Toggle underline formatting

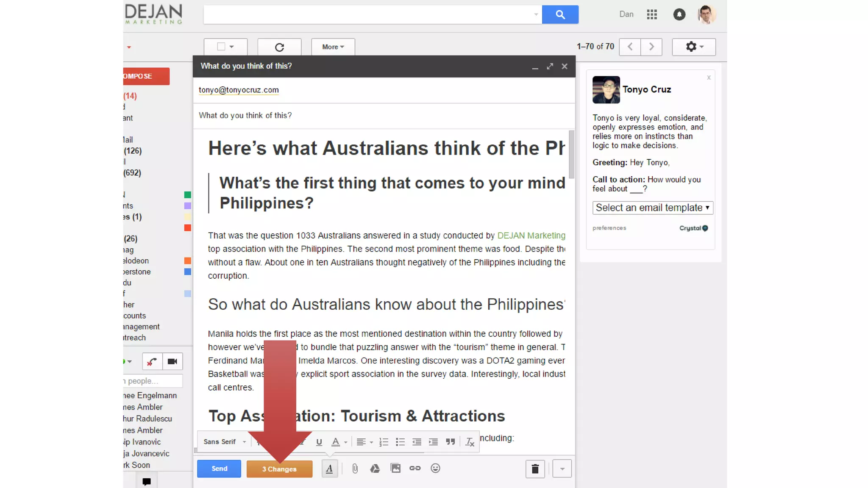click(319, 442)
